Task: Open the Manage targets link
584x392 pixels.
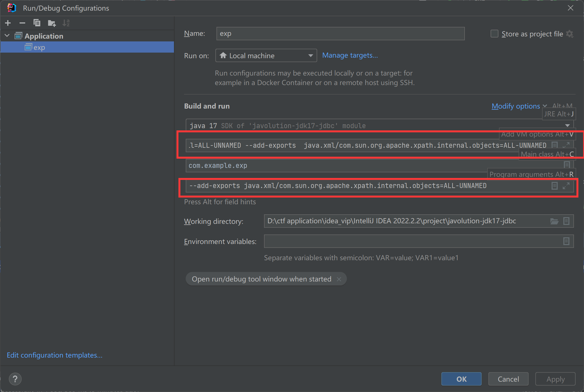Action: [350, 55]
